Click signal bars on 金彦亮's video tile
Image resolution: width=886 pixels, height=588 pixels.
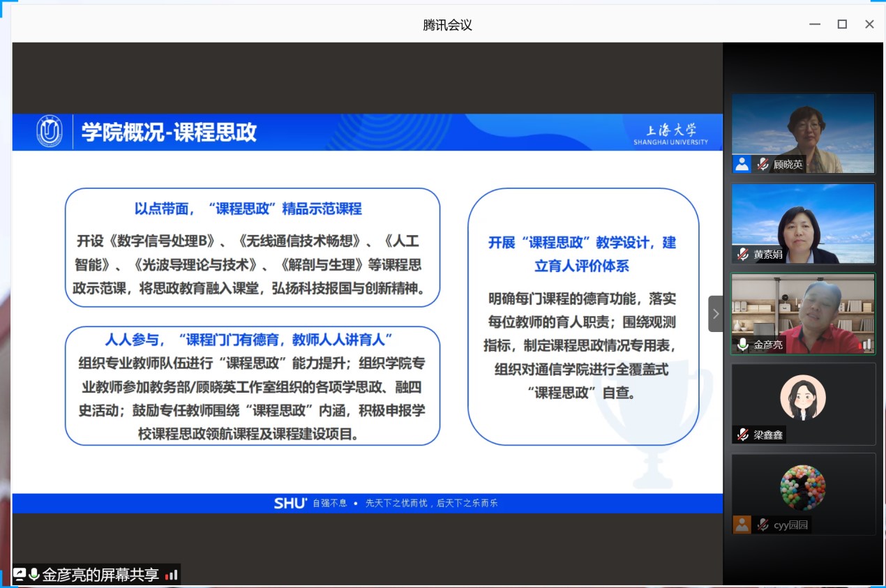tap(866, 345)
